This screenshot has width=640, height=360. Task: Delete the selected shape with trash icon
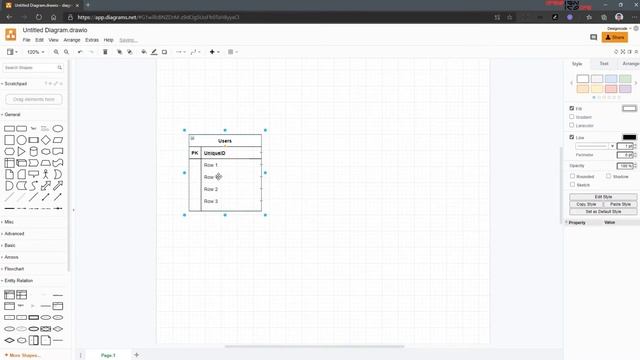pyautogui.click(x=105, y=52)
